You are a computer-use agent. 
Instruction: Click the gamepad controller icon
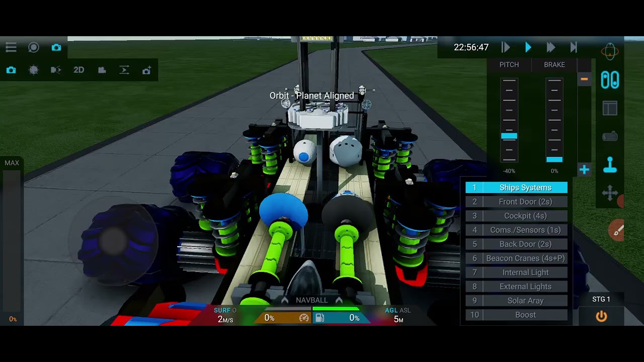tap(610, 136)
